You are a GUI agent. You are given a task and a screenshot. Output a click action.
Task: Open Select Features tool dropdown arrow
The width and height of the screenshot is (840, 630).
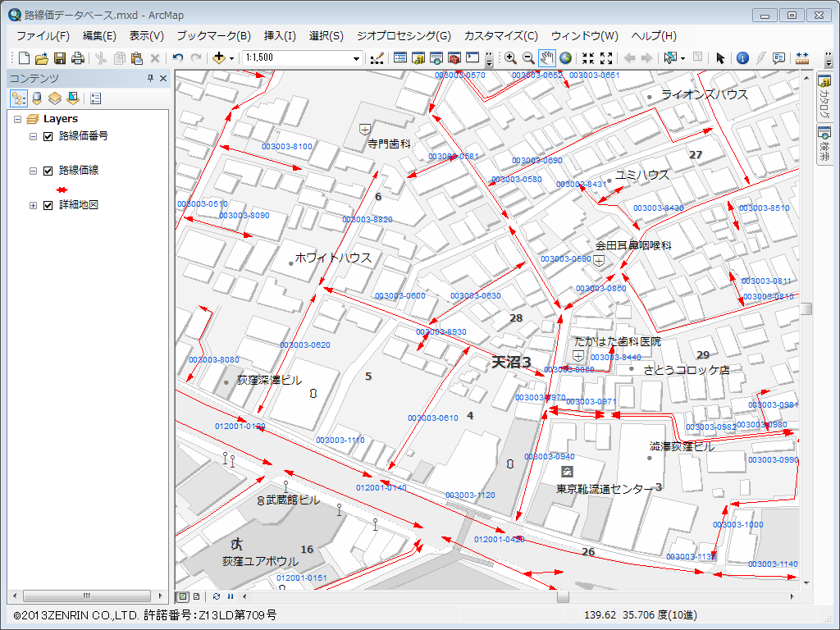[683, 58]
